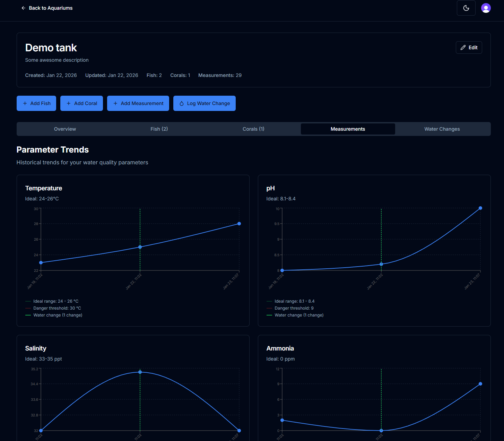Click the back arrow icon
Viewport: 504px width, 441px height.
click(23, 8)
